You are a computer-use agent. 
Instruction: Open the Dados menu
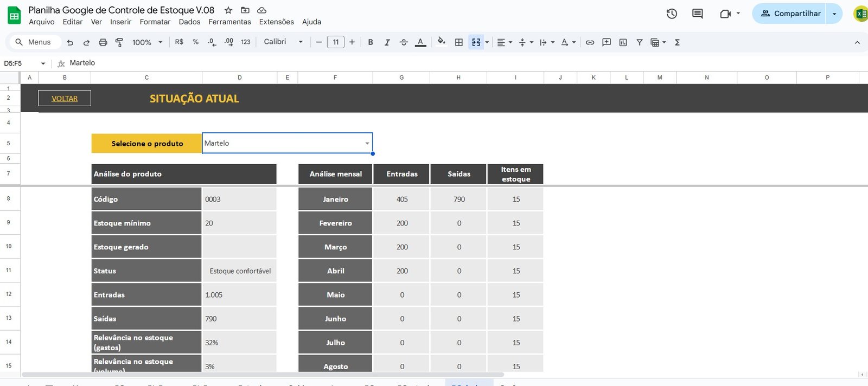point(189,22)
